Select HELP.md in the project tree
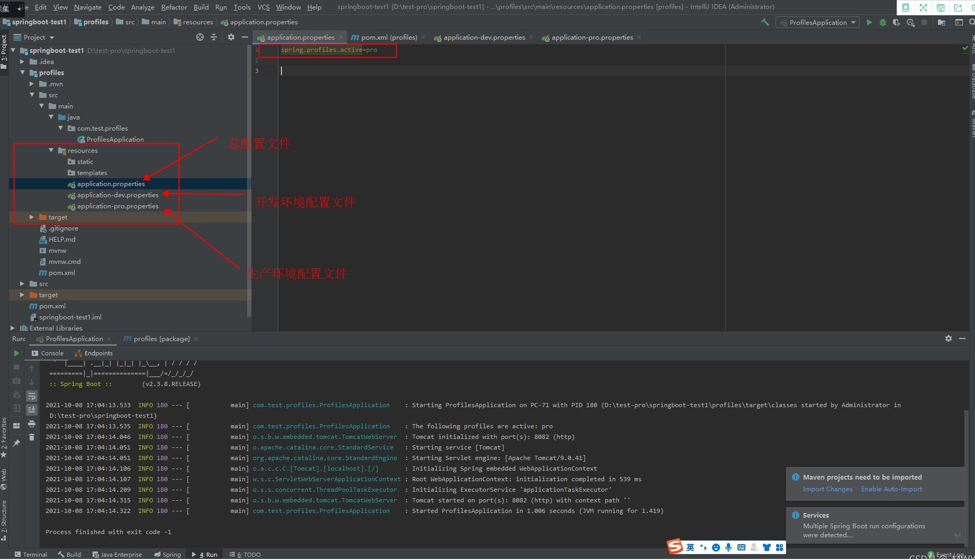975x560 pixels. pos(62,239)
